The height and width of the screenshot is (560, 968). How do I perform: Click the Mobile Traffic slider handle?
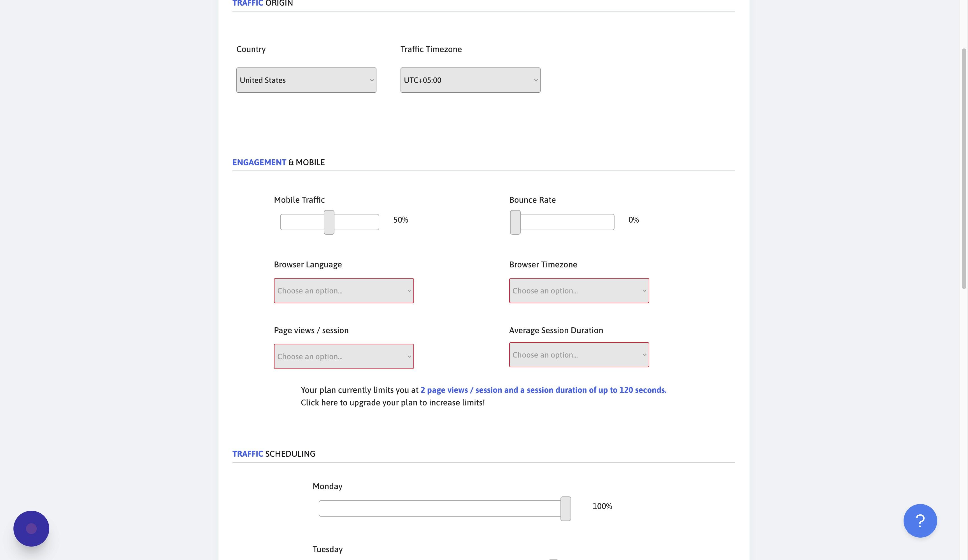(x=329, y=222)
